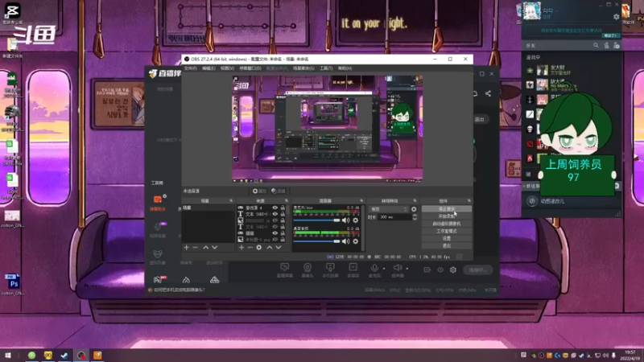The width and height of the screenshot is (644, 362).
Task: Mute the second mixer audio track speaker icon
Action: (x=346, y=241)
